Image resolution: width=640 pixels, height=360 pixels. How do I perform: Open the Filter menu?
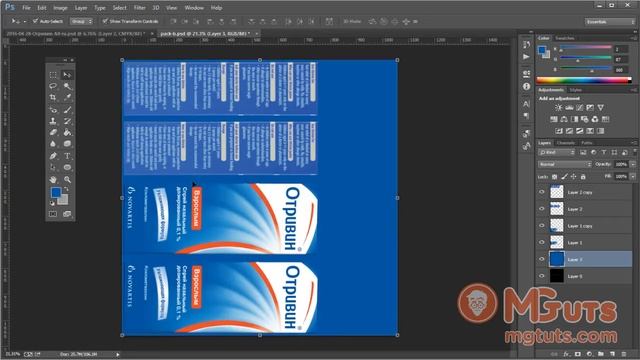click(x=140, y=8)
